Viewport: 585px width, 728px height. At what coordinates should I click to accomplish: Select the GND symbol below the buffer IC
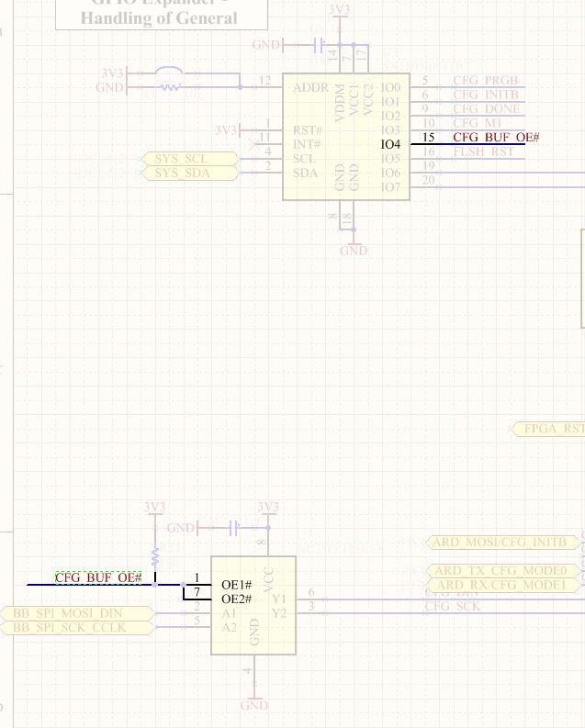coord(254,704)
